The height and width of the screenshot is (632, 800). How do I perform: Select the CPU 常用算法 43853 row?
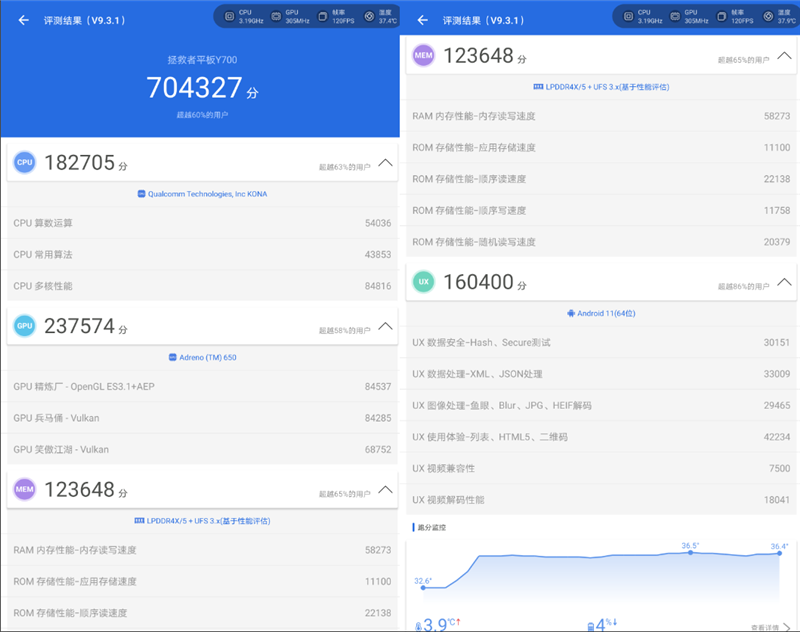point(203,255)
